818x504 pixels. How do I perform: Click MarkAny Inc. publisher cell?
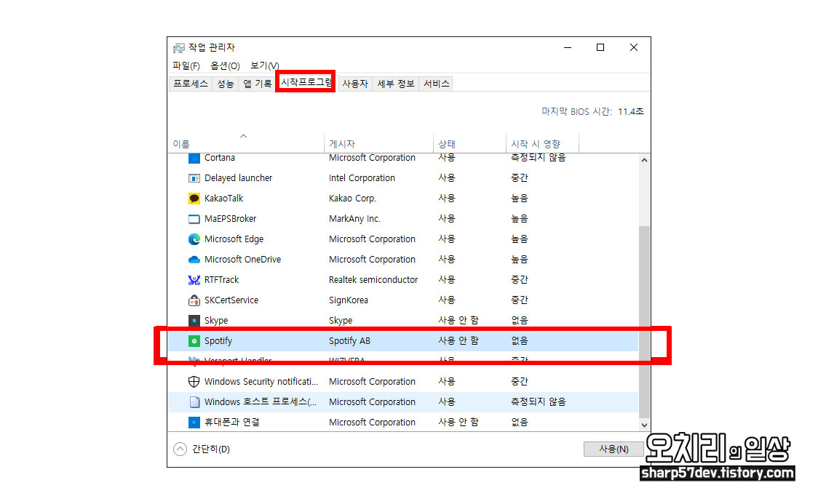354,219
